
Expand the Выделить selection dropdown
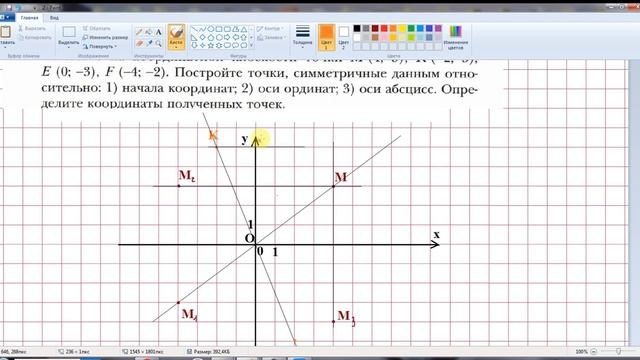click(69, 47)
